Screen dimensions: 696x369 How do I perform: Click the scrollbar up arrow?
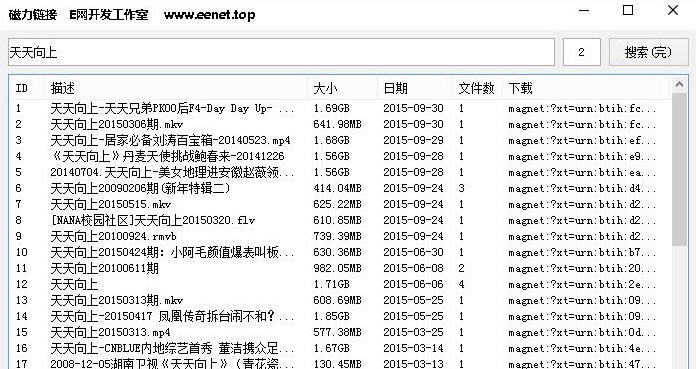679,83
